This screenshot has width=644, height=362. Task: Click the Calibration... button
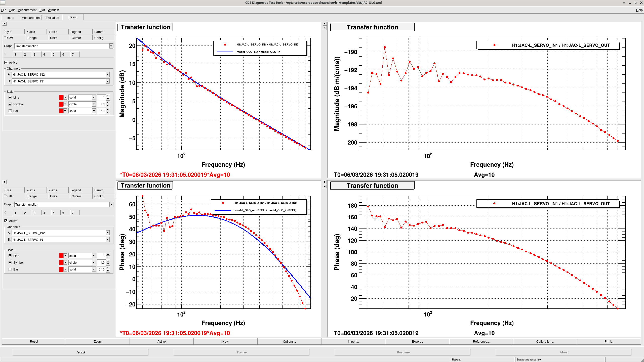(x=545, y=341)
